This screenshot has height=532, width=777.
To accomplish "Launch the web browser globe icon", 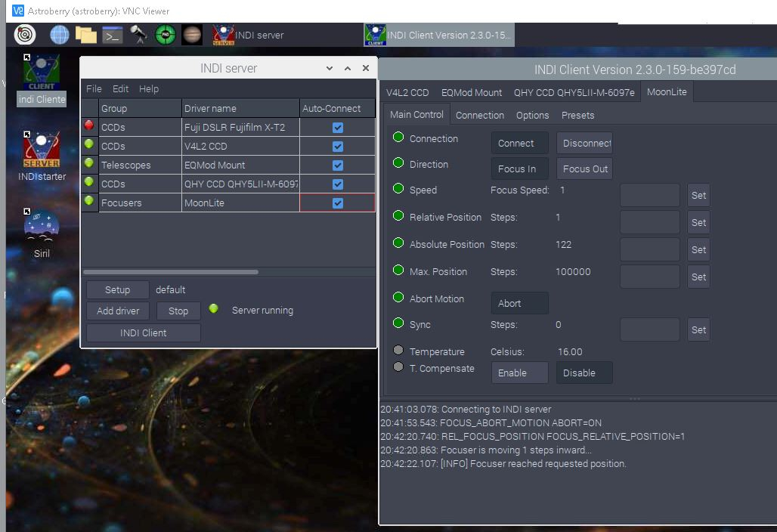I will point(60,35).
